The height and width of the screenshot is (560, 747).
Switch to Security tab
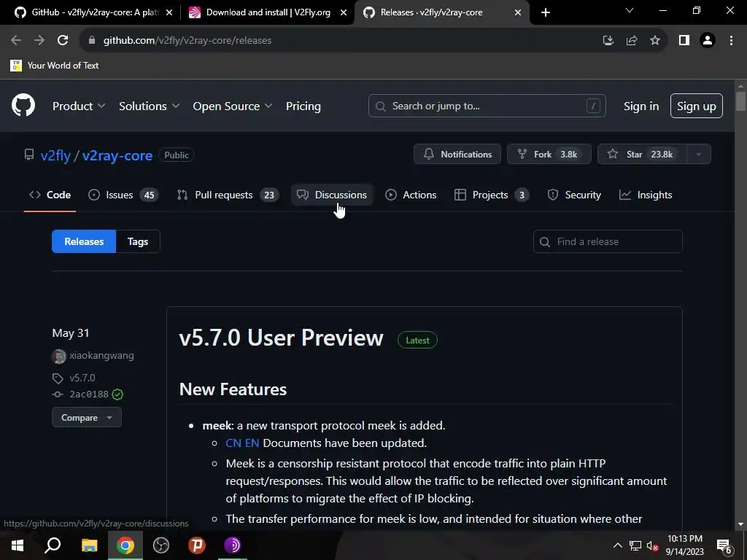click(574, 195)
